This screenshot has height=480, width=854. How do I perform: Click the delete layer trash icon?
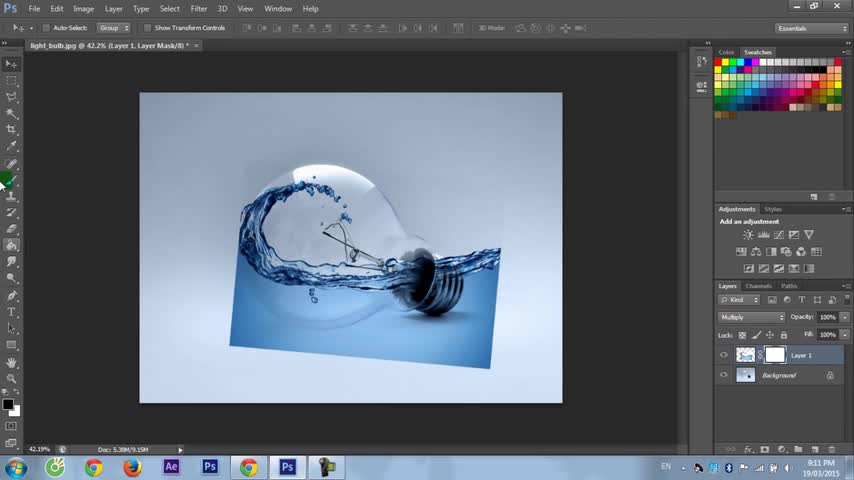[831, 450]
